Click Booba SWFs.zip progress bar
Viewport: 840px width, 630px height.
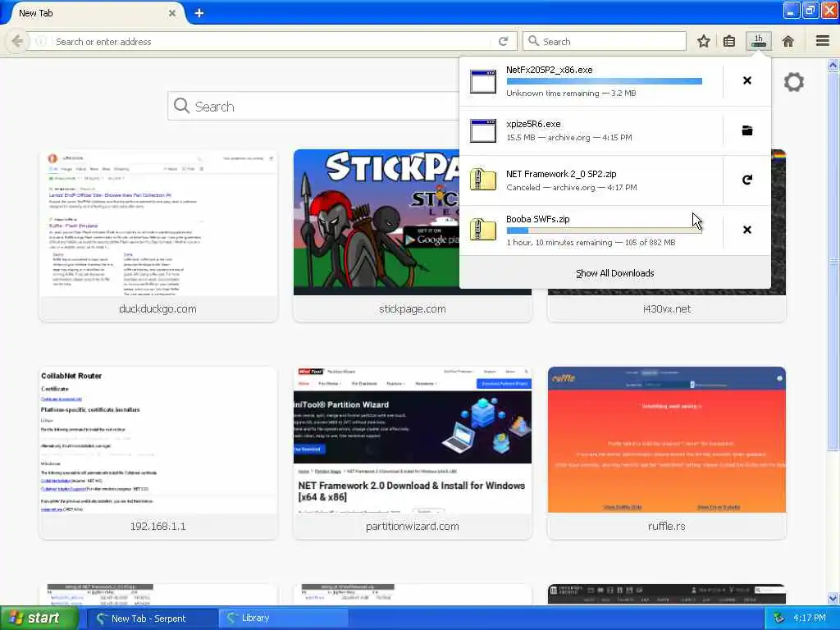click(604, 231)
